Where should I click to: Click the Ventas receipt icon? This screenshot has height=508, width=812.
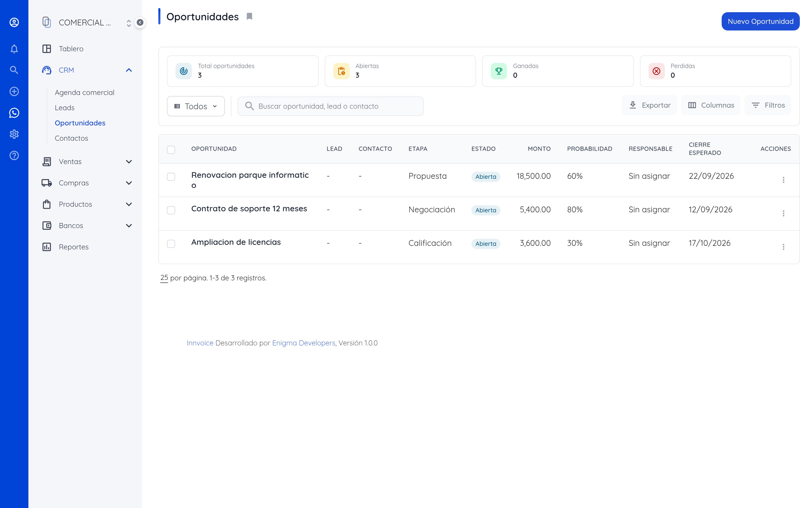[47, 162]
